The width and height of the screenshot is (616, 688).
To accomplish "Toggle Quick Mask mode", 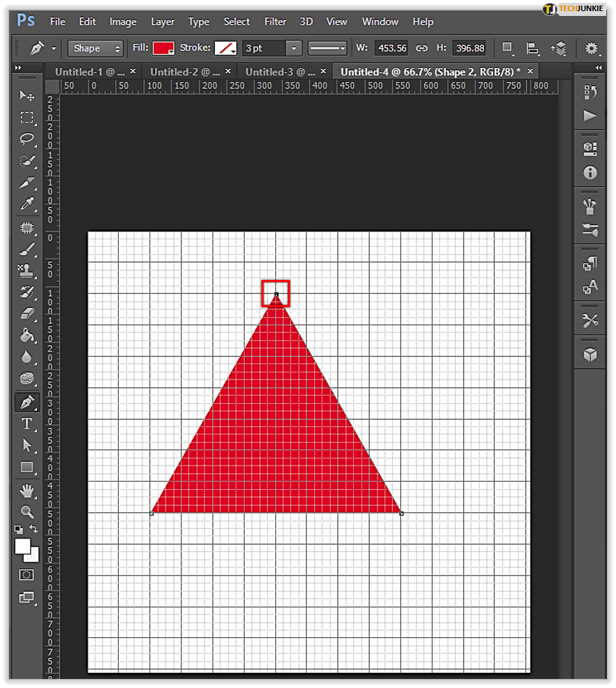I will [x=26, y=575].
